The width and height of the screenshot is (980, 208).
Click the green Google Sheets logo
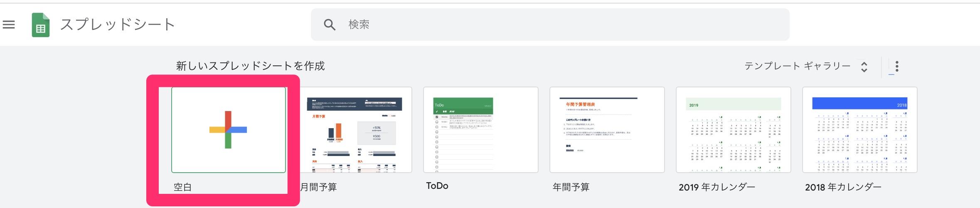tap(41, 25)
